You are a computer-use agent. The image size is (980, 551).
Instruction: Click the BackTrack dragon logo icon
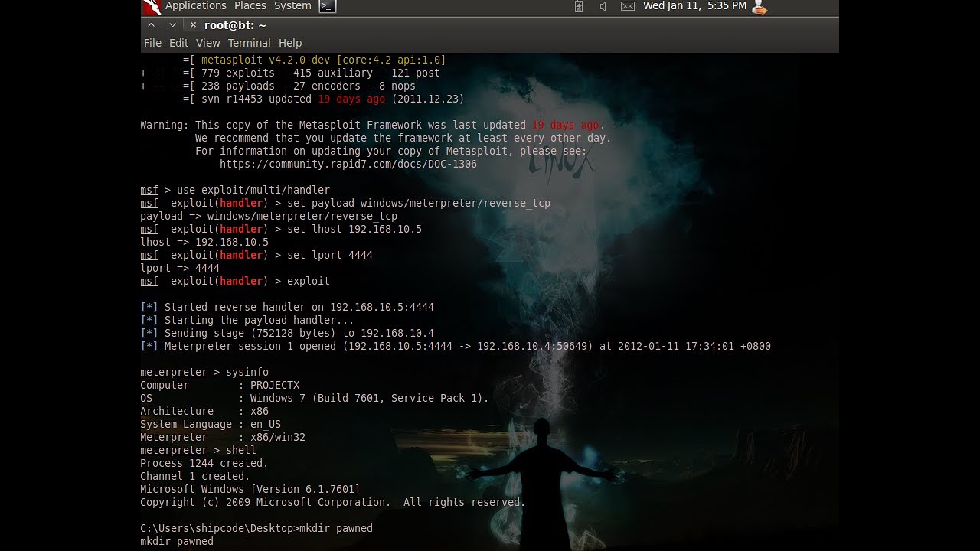(152, 7)
